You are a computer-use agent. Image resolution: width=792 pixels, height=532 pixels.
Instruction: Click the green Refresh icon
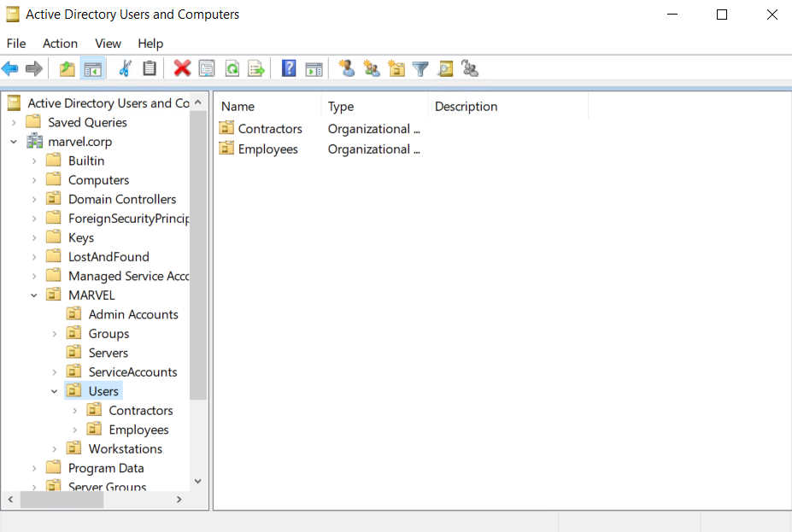(x=232, y=68)
